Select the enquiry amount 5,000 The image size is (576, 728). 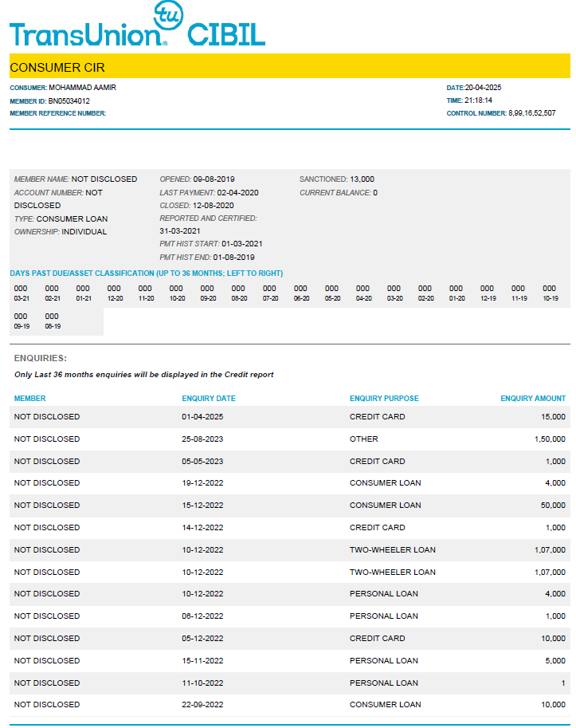[x=555, y=661]
